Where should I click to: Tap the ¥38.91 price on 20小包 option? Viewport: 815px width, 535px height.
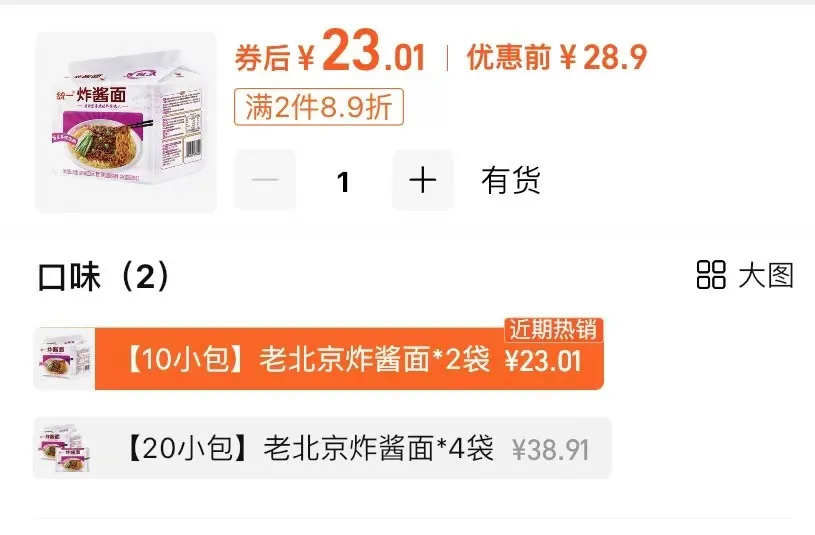[550, 450]
